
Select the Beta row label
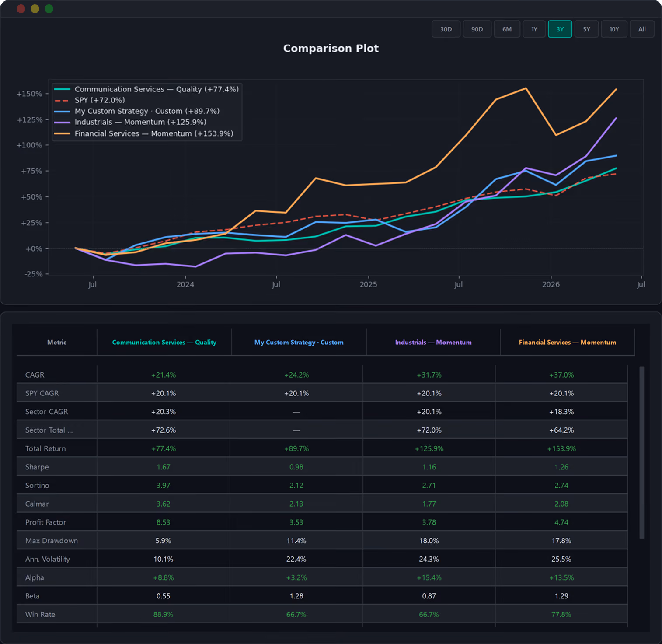pos(32,596)
